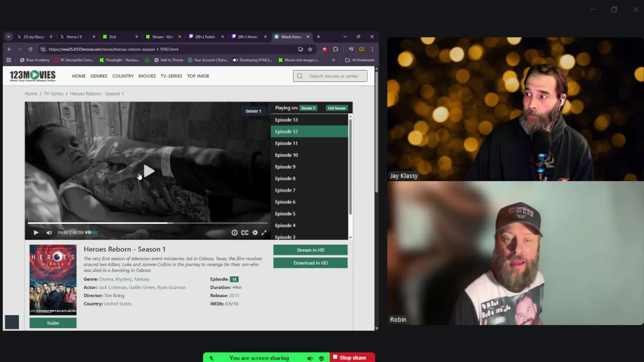Open browser extensions puzzle icon

[336, 49]
